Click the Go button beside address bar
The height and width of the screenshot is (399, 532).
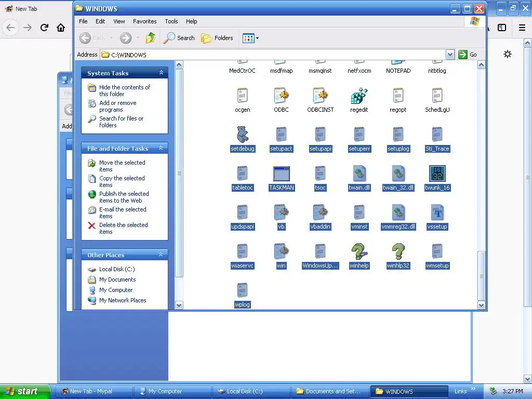468,55
